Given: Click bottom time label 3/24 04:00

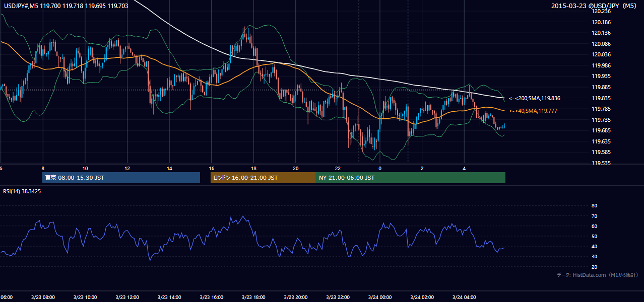Looking at the screenshot, I should pyautogui.click(x=464, y=297).
